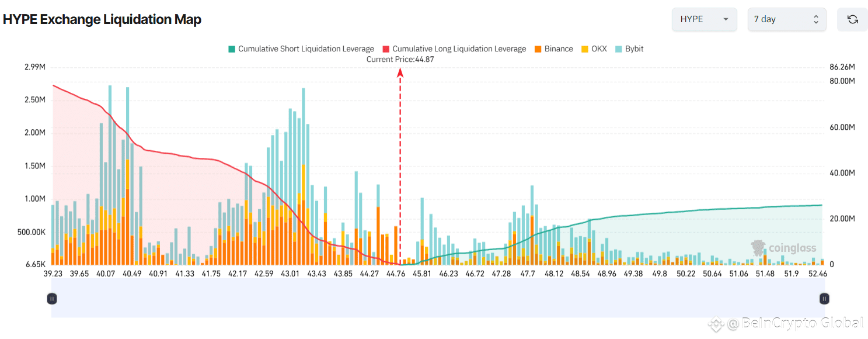Click the HYPE Exchange Liquidation Map title
Viewport: 868px width, 339px height.
[102, 19]
